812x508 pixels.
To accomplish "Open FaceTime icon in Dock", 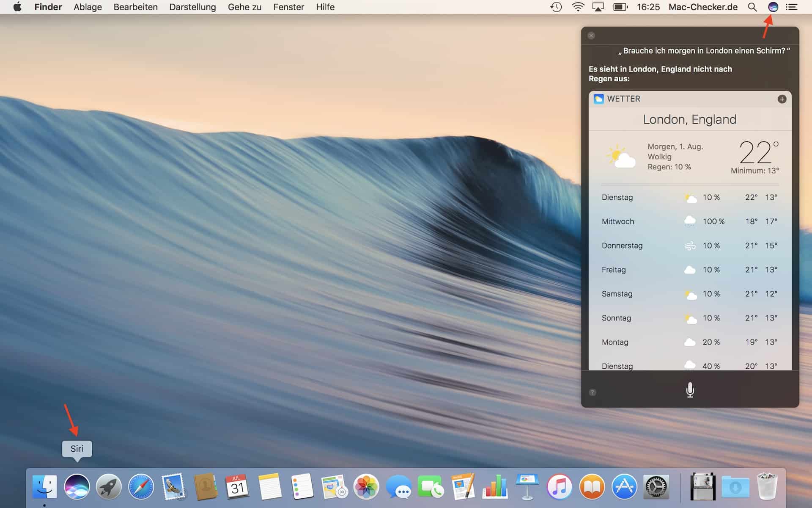I will (x=431, y=487).
